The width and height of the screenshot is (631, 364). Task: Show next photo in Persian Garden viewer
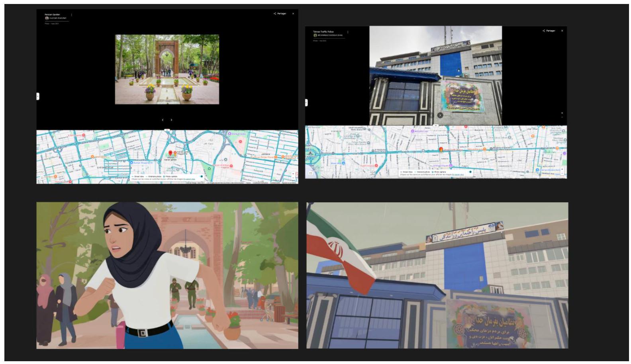coord(172,120)
